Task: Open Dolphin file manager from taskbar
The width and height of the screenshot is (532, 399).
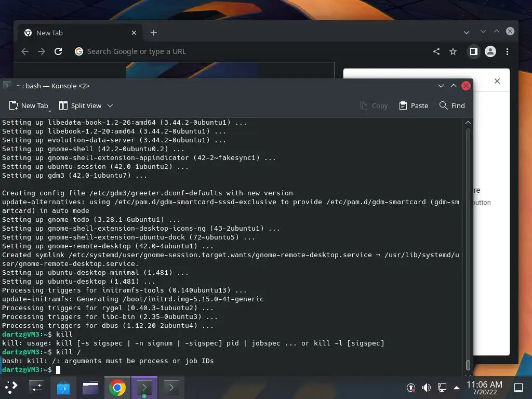Action: click(x=90, y=387)
